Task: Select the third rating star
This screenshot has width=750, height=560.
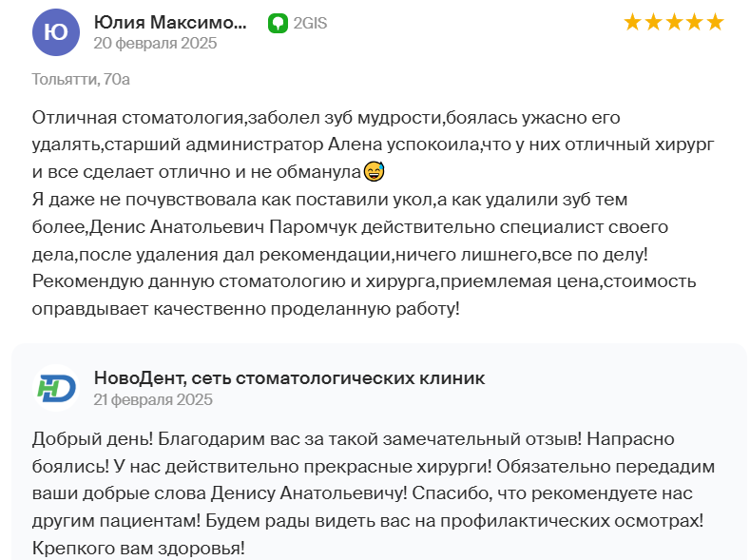Action: [x=674, y=23]
